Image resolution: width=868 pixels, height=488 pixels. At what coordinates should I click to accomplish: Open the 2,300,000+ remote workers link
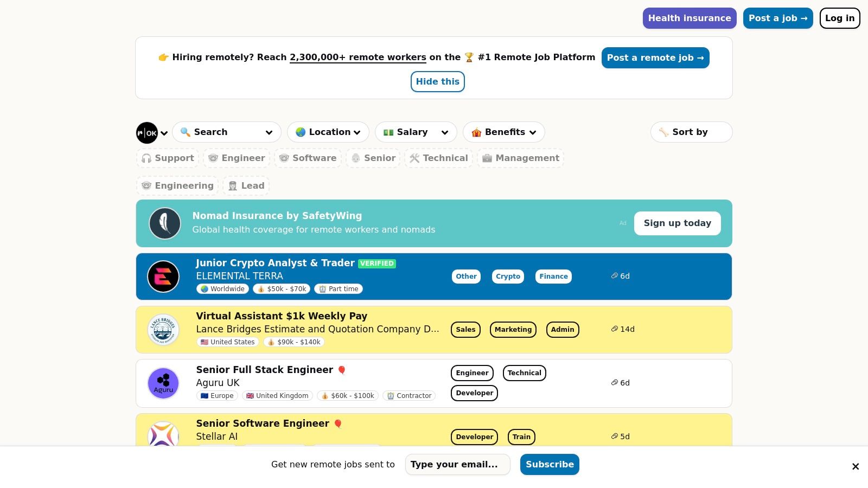point(358,57)
